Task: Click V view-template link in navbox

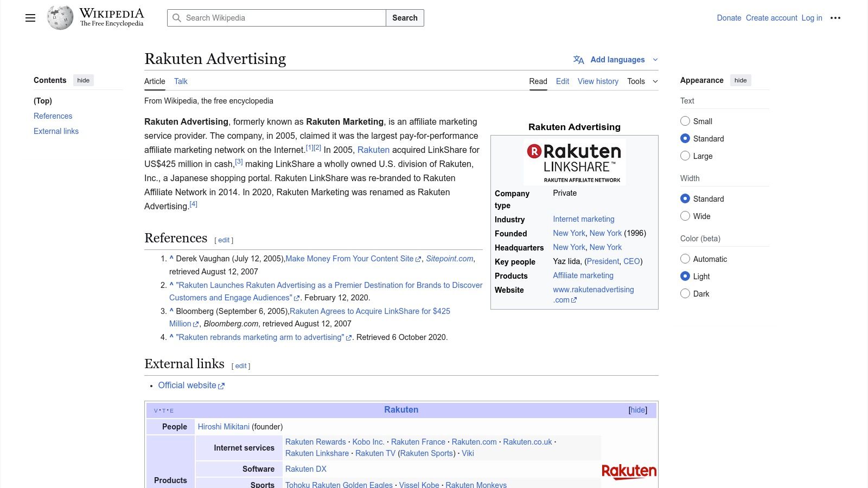Action: 156,411
